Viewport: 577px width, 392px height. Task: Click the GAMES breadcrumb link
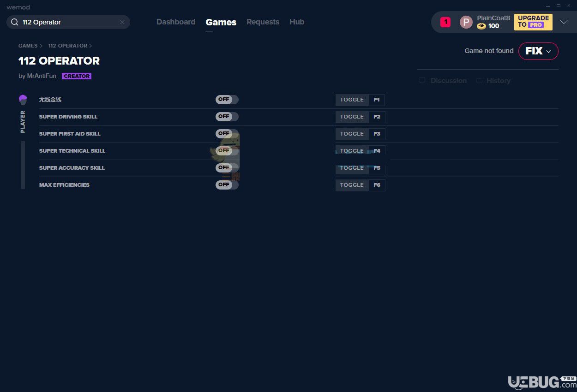coord(28,46)
